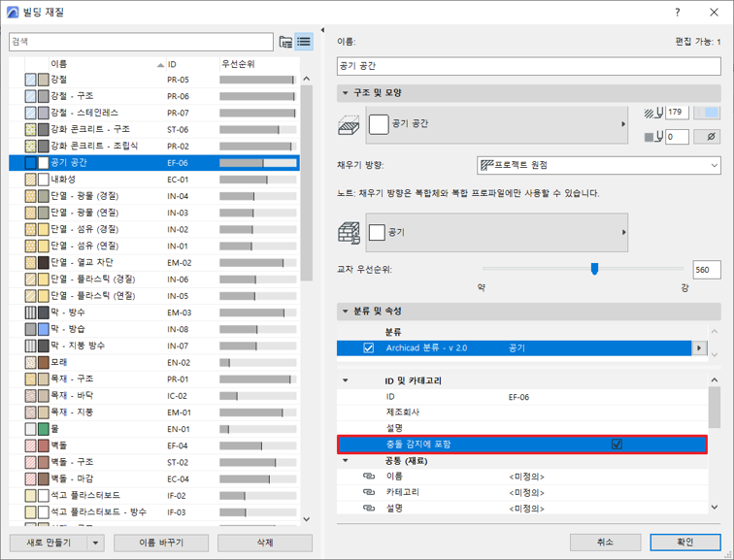Click the help question mark
The image size is (734, 560).
click(678, 13)
